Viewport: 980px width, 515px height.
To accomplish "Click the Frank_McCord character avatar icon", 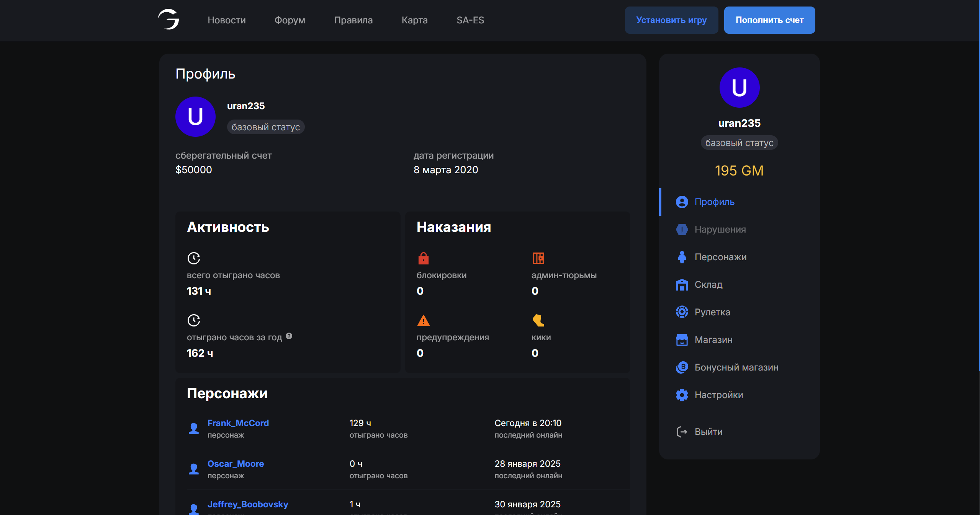I will 194,428.
